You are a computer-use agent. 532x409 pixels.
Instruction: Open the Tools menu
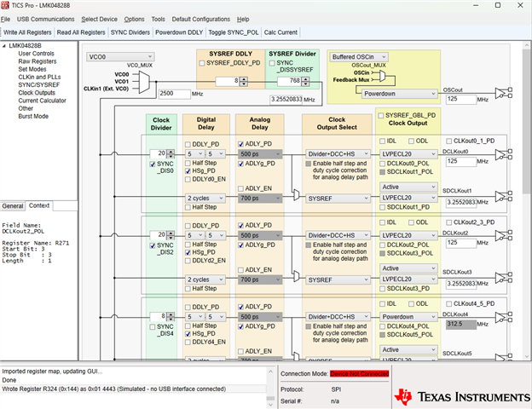(158, 20)
